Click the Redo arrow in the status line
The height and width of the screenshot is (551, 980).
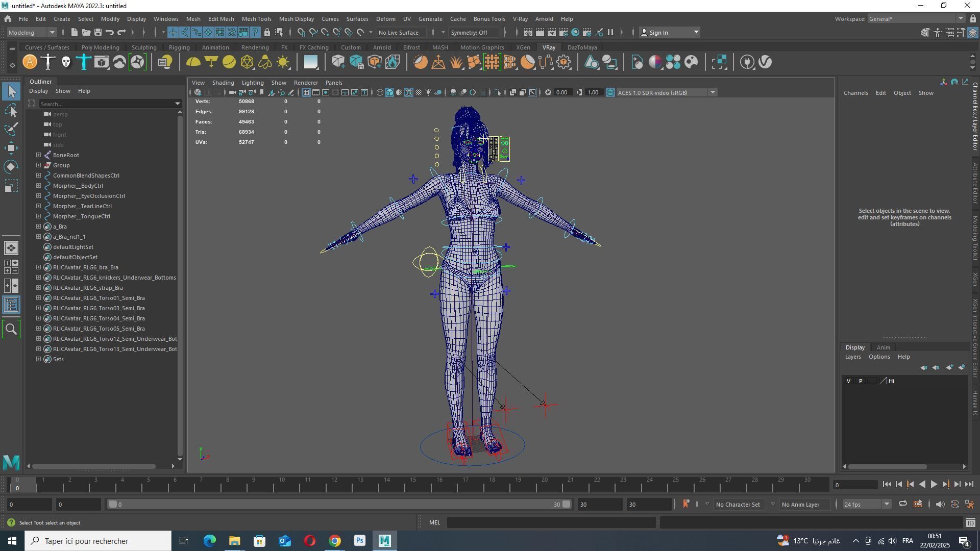(121, 33)
